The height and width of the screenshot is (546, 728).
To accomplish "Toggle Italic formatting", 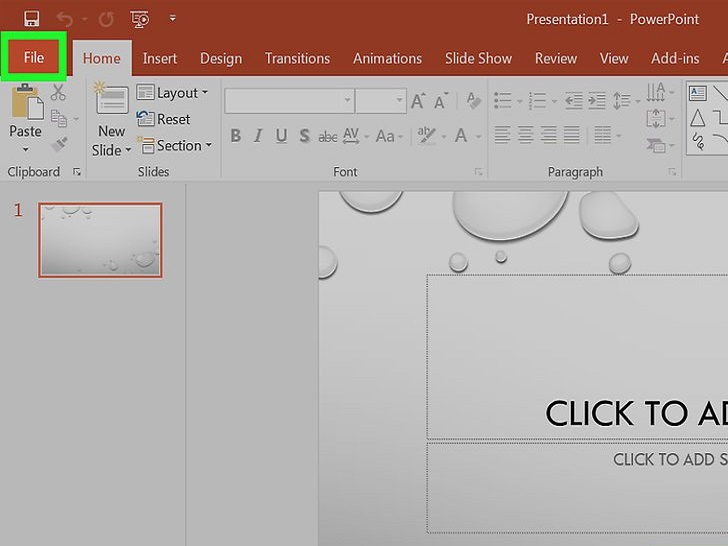I will [x=259, y=136].
